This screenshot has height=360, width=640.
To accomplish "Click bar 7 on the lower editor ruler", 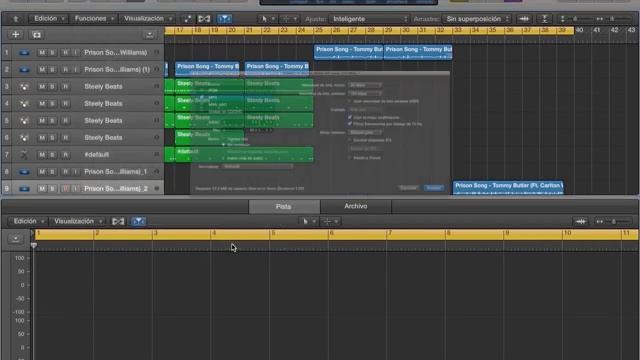I will pos(390,233).
